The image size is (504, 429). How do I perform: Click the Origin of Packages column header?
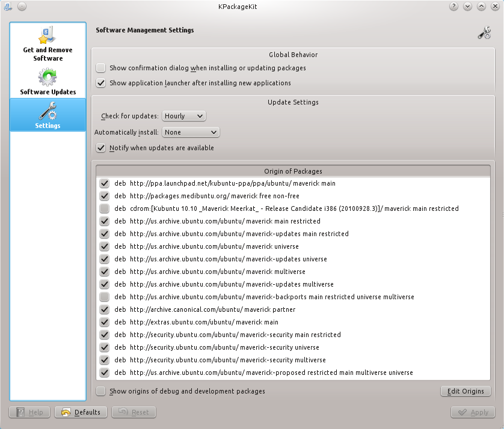point(293,171)
